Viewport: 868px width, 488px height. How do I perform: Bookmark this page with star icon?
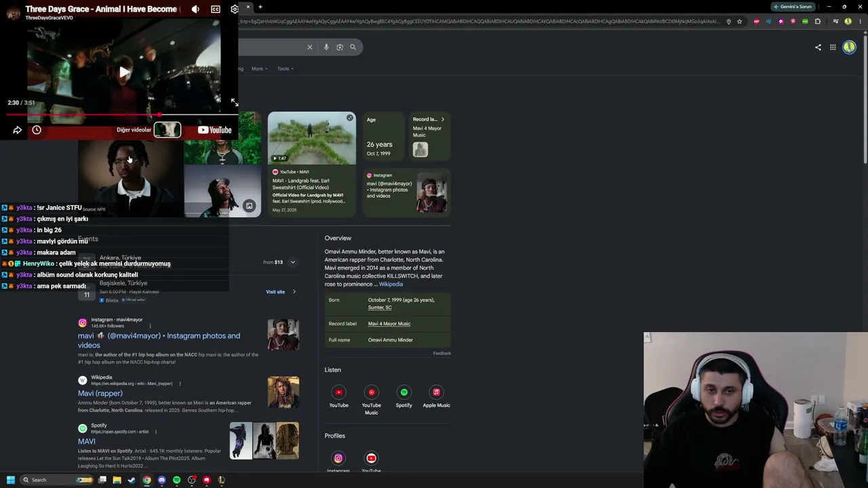pos(739,21)
